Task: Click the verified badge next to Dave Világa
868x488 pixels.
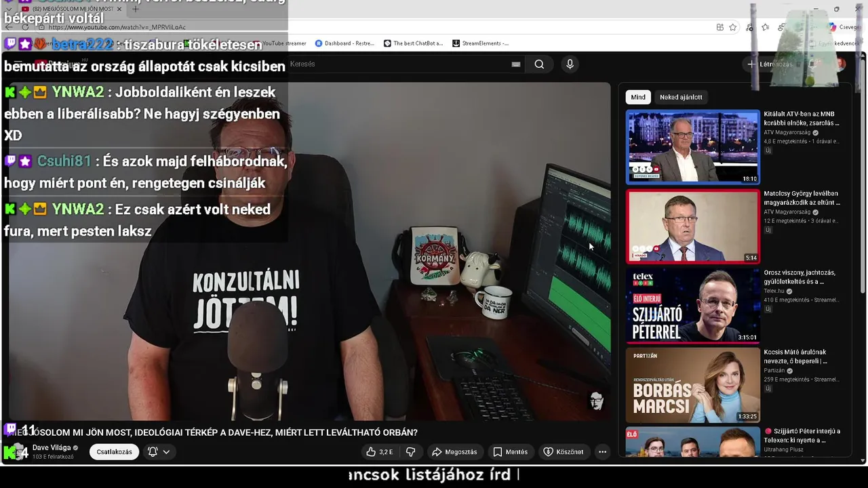Action: click(x=76, y=448)
